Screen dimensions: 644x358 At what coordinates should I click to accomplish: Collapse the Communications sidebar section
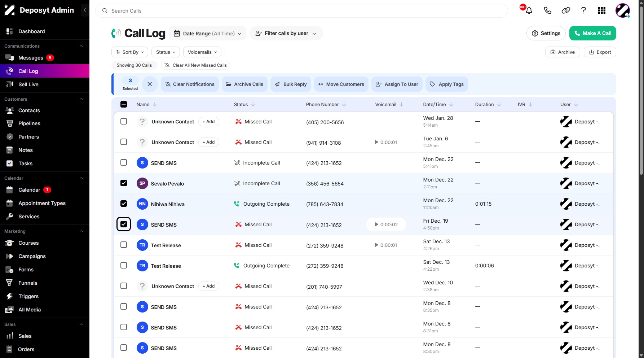[81, 46]
